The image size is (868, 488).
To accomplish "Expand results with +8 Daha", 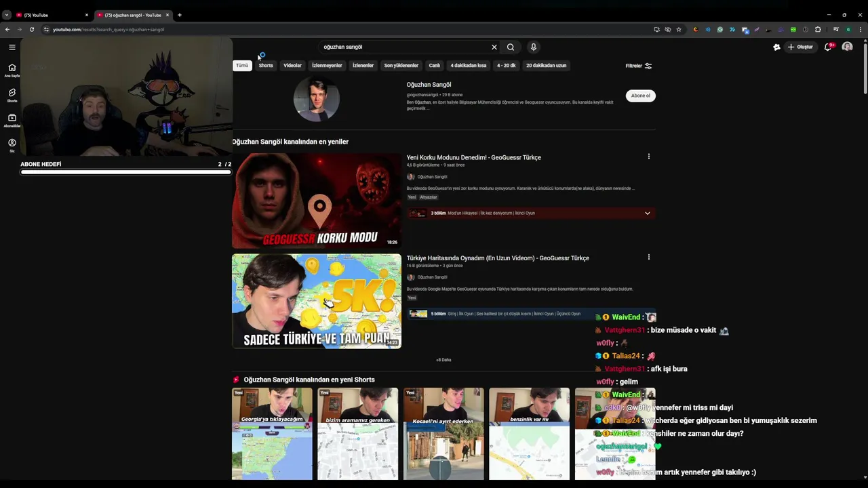I will pos(443,360).
